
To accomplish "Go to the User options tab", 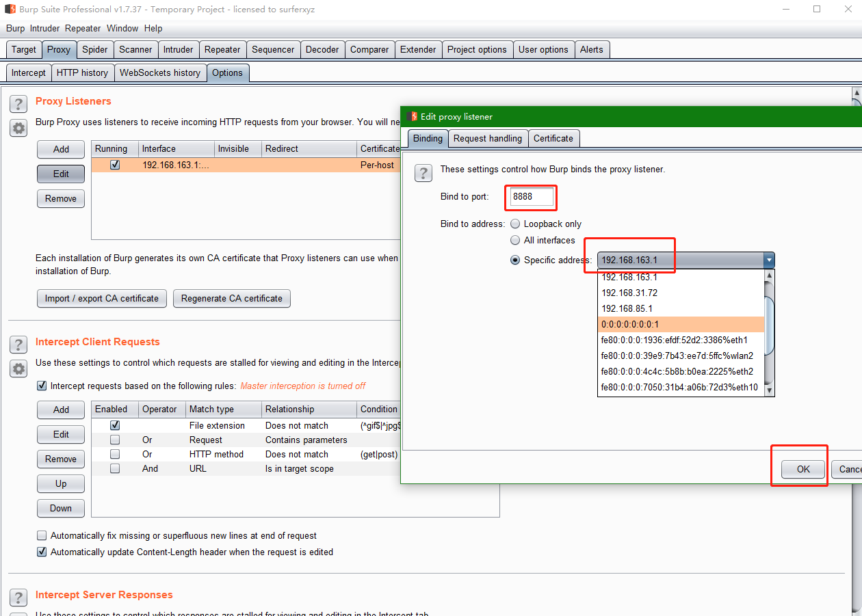I will coord(543,49).
